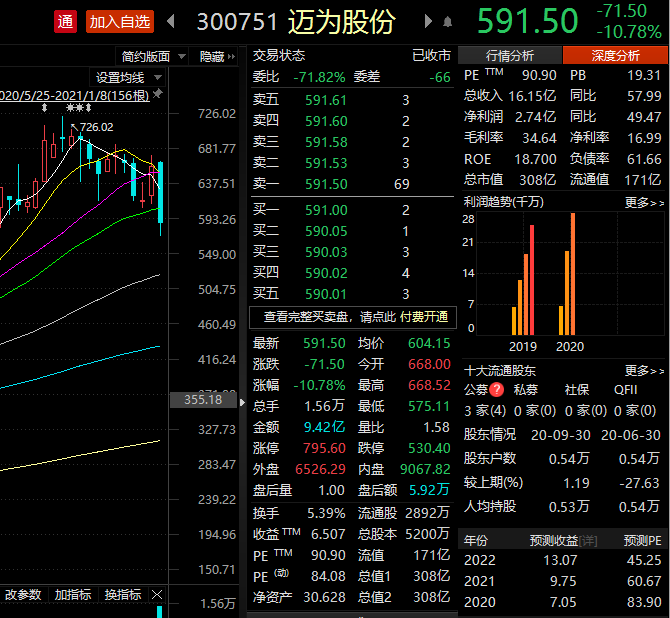Click the 外盘 6526.29 value

click(x=320, y=469)
